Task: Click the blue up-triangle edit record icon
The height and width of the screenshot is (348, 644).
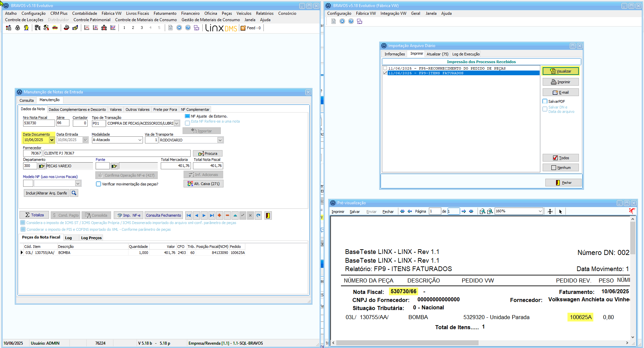Action: point(235,215)
